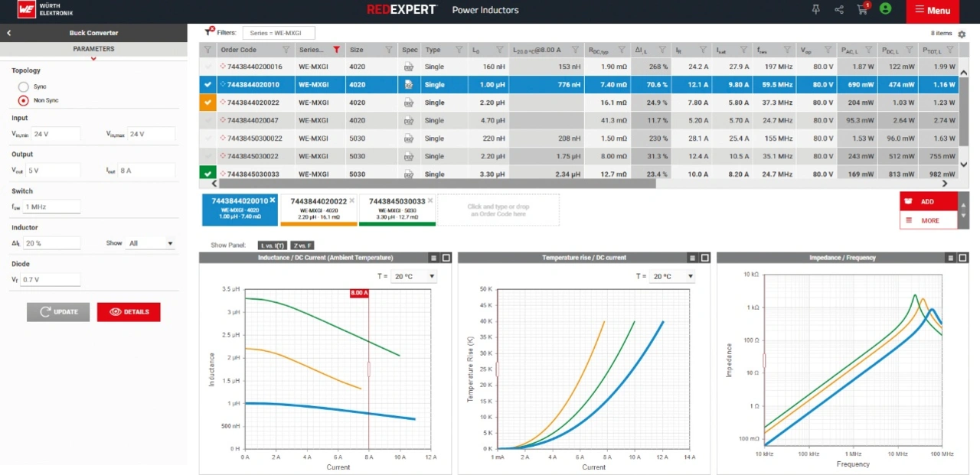Open the red Menu in header

[932, 11]
